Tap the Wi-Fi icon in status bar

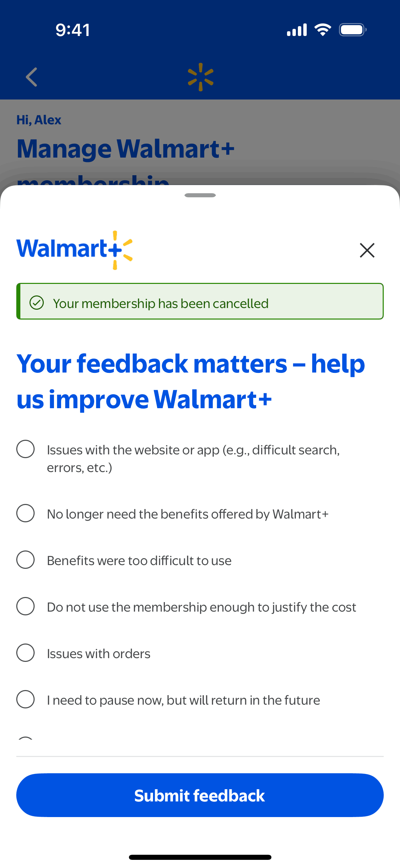(x=323, y=30)
